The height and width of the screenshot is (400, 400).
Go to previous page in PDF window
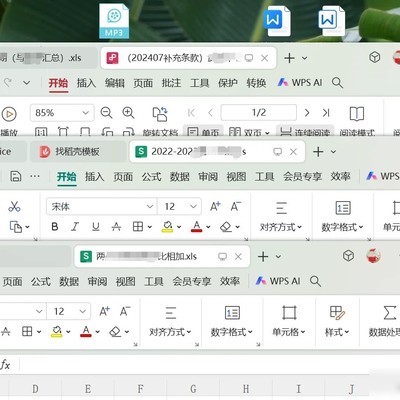click(x=210, y=113)
